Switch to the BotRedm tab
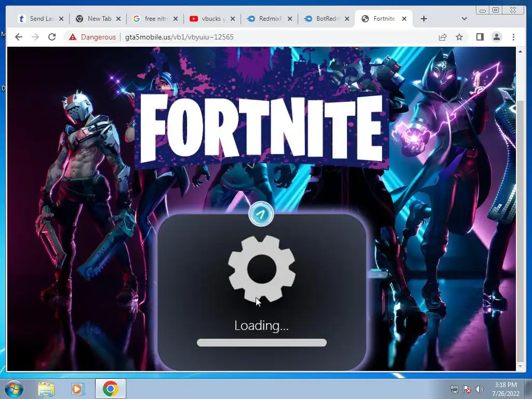The height and width of the screenshot is (399, 532). [327, 19]
